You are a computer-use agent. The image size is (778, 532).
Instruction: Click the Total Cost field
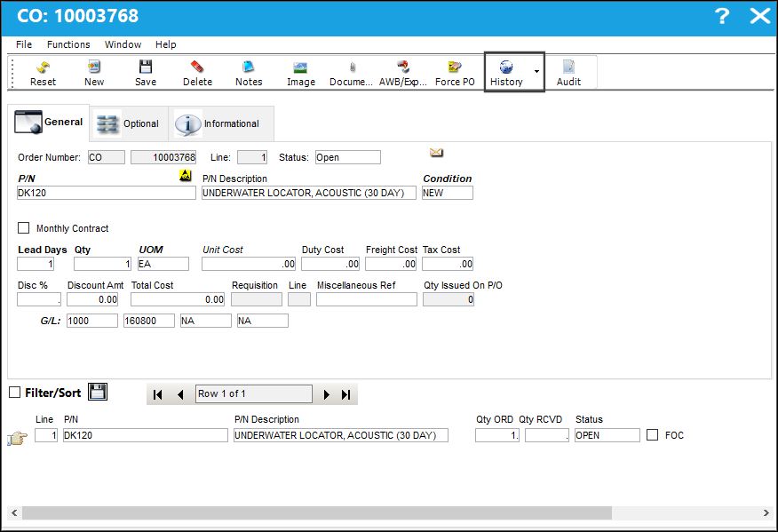(178, 299)
